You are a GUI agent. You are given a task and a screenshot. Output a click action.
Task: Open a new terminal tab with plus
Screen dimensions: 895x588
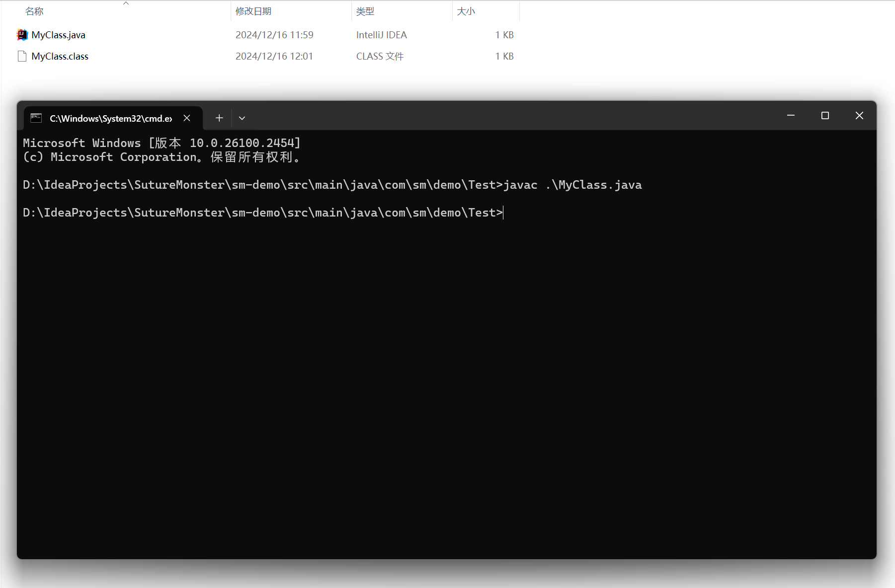[x=219, y=118]
